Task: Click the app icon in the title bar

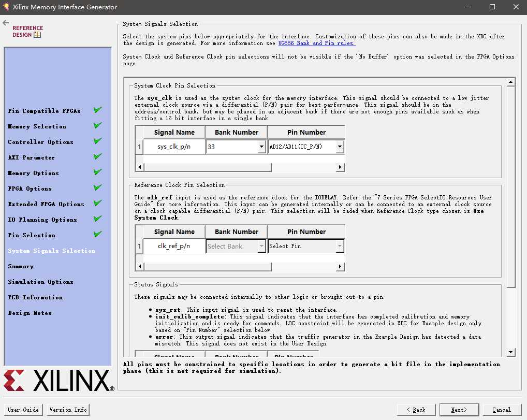Action: pyautogui.click(x=6, y=6)
